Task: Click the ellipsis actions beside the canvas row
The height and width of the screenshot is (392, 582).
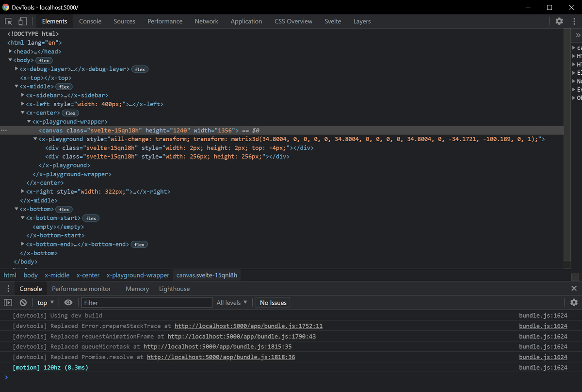Action: click(4, 131)
